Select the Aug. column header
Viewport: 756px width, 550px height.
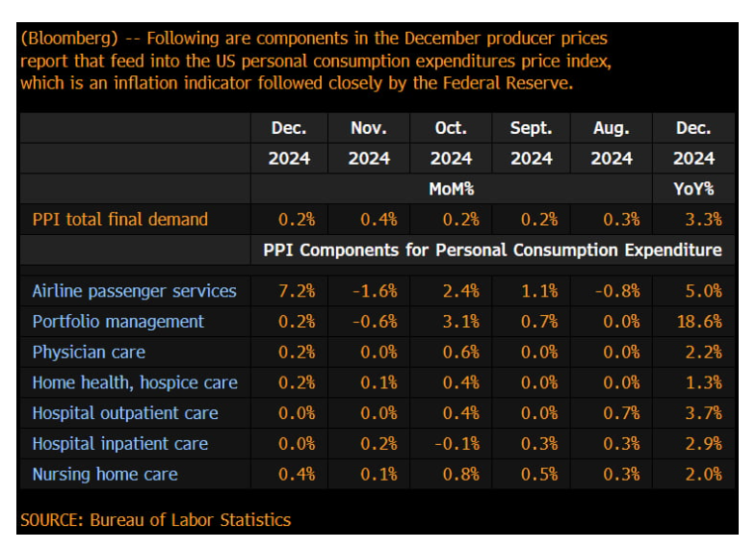pyautogui.click(x=612, y=128)
